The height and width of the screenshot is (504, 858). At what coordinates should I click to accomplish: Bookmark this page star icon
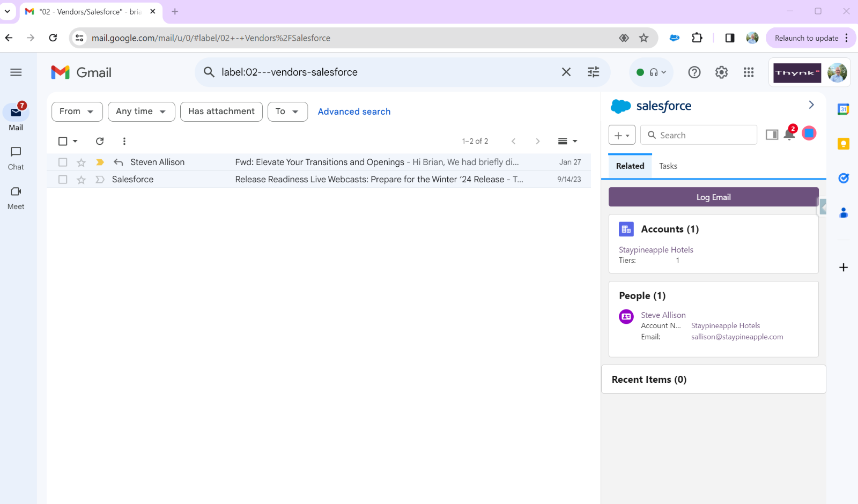coord(643,38)
